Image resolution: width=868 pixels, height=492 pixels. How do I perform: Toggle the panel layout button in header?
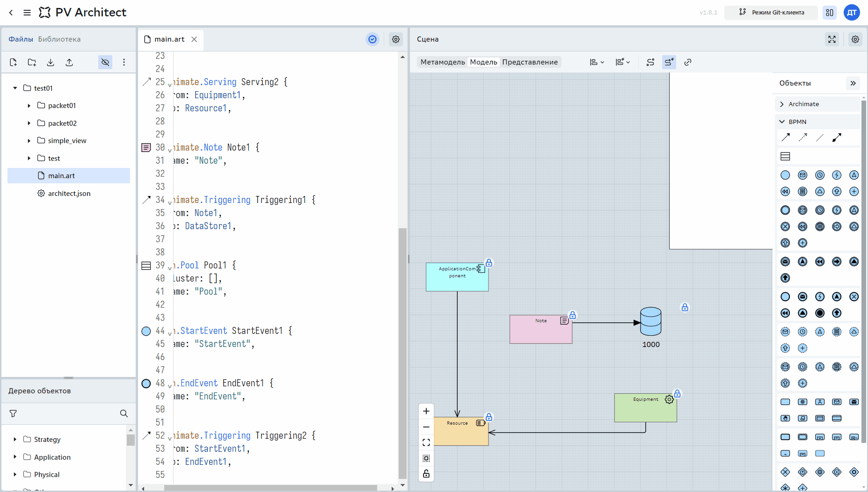(830, 13)
